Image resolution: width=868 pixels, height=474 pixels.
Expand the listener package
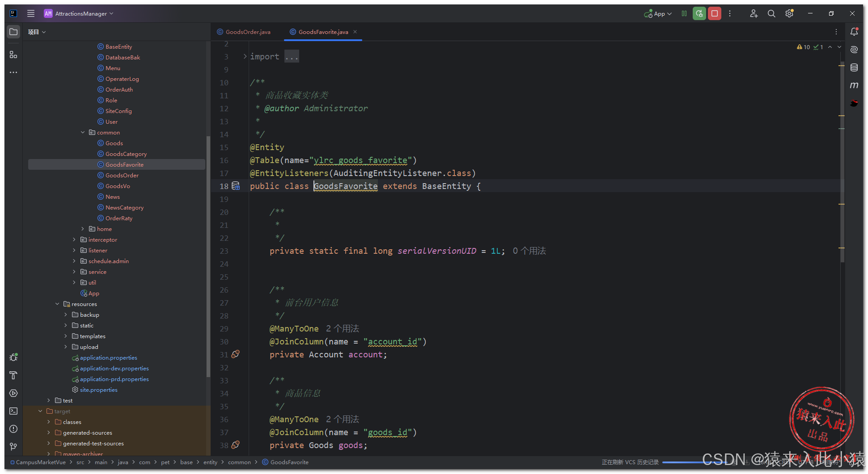pyautogui.click(x=74, y=250)
